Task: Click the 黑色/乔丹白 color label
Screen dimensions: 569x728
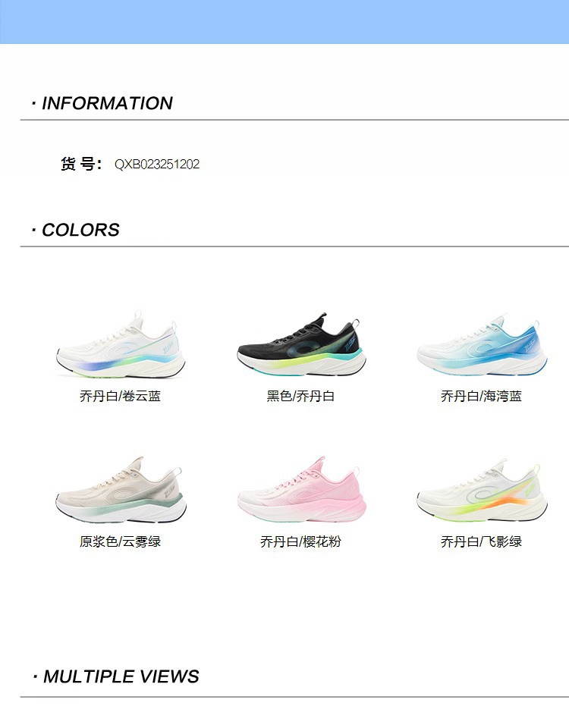Action: (x=300, y=396)
